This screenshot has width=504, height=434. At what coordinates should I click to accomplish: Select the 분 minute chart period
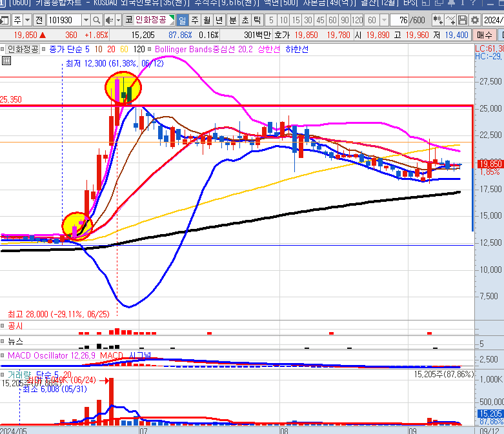point(232,20)
